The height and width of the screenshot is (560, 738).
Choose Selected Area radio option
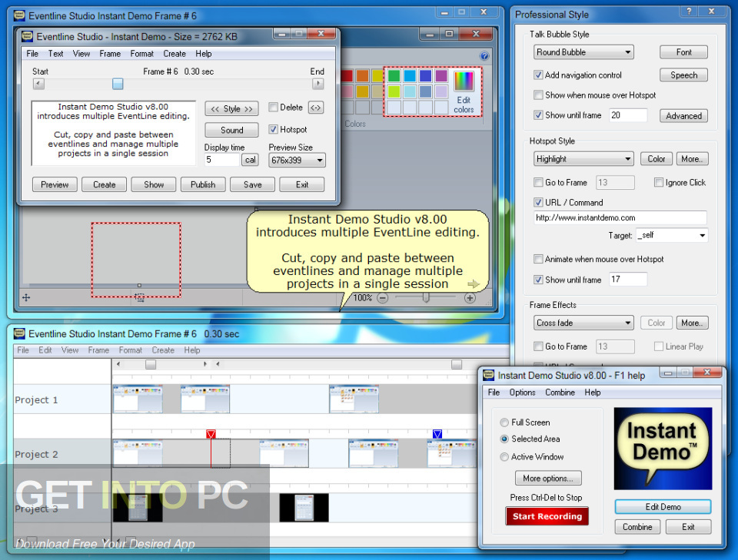pos(504,439)
